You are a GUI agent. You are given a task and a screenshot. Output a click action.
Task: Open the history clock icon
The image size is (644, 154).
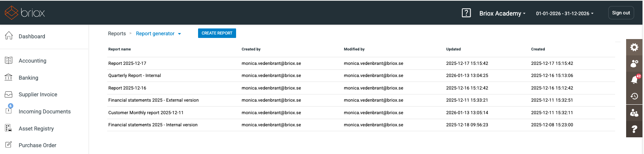(x=634, y=96)
